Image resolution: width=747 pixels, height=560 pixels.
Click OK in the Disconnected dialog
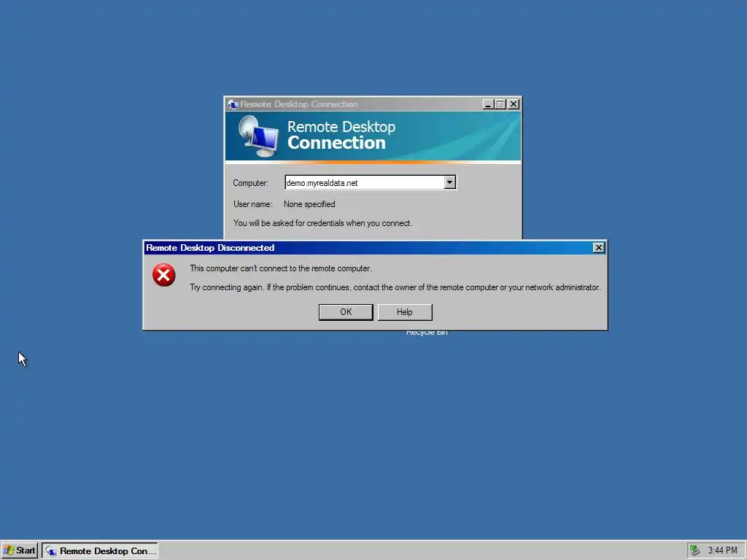(346, 312)
